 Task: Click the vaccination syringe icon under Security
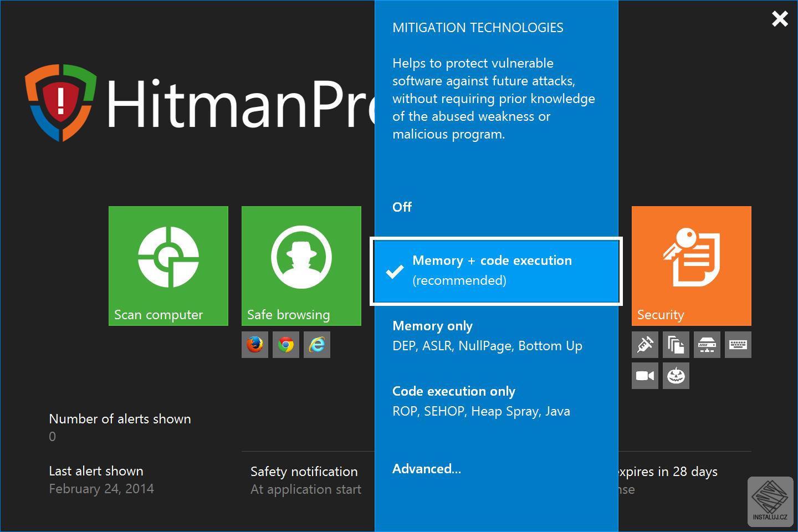coord(644,344)
